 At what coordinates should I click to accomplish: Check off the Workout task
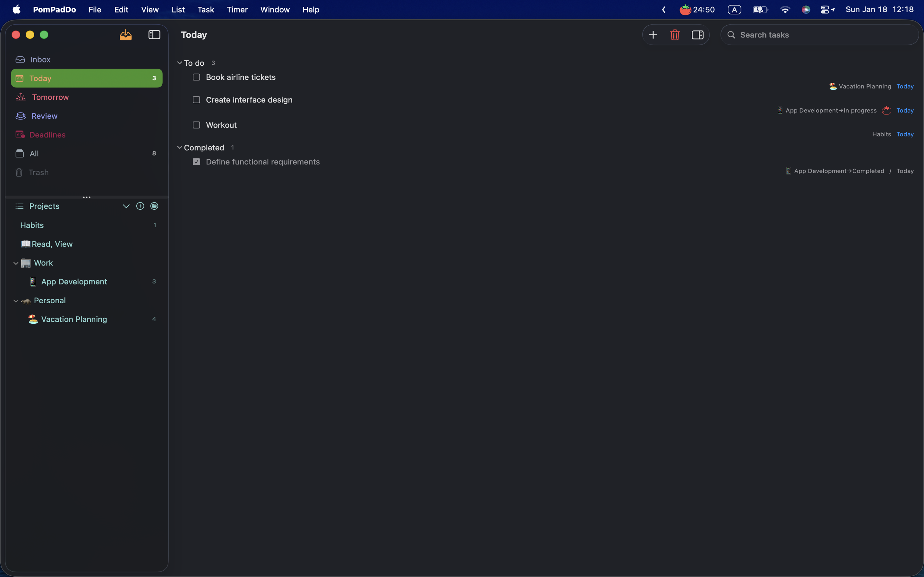click(196, 125)
